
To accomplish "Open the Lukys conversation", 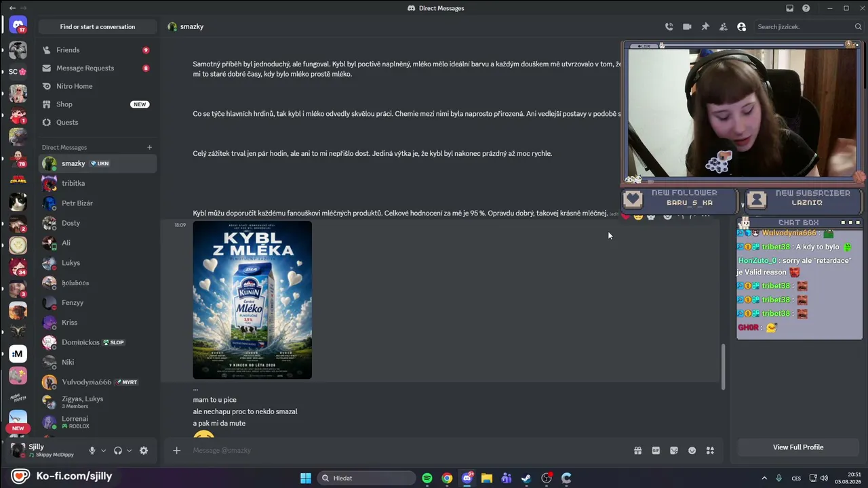I will (97, 263).
